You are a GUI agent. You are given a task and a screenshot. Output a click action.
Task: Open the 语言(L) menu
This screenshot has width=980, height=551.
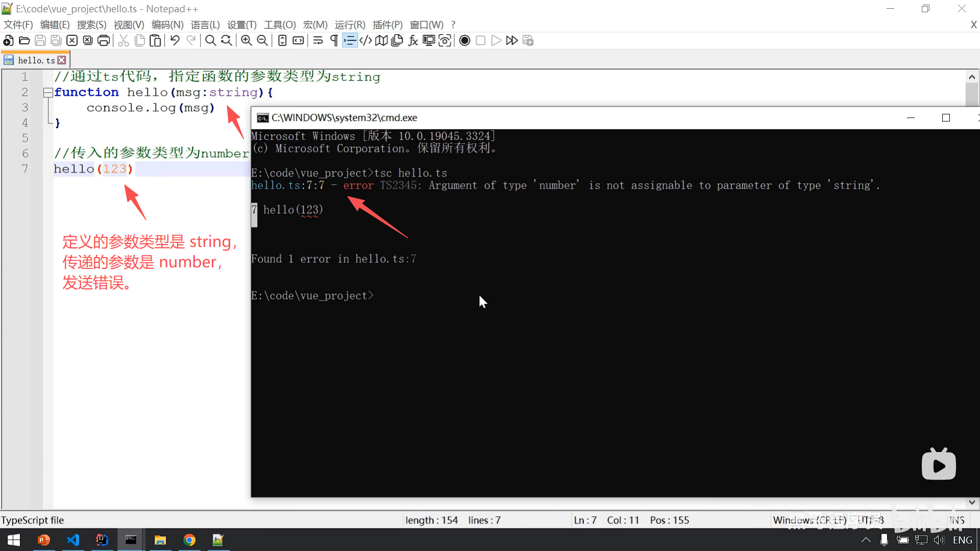pyautogui.click(x=205, y=24)
